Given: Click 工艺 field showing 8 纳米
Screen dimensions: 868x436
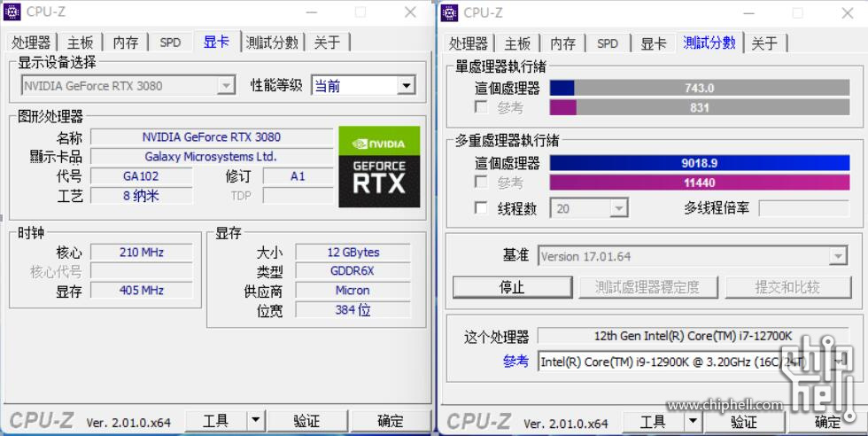Looking at the screenshot, I should tap(141, 196).
